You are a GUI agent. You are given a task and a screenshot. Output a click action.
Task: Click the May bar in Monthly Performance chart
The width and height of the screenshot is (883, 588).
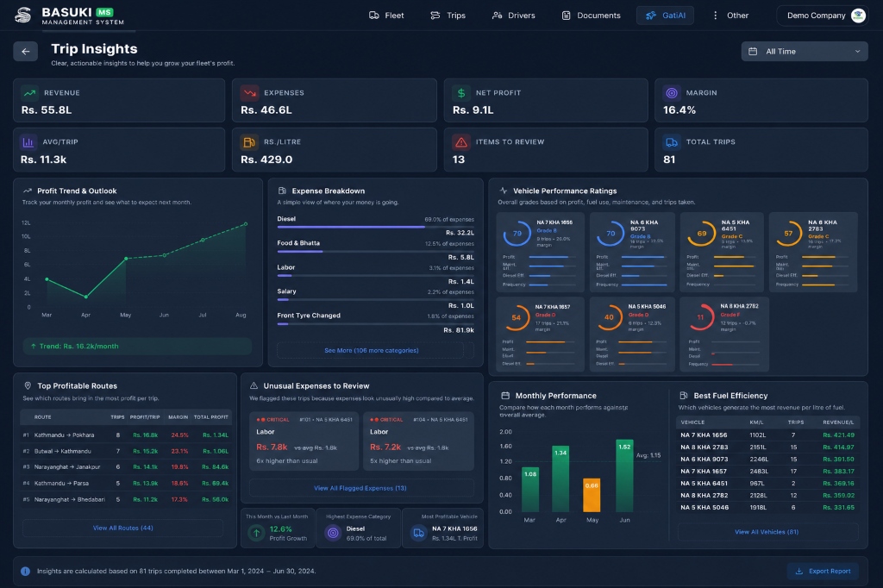592,494
